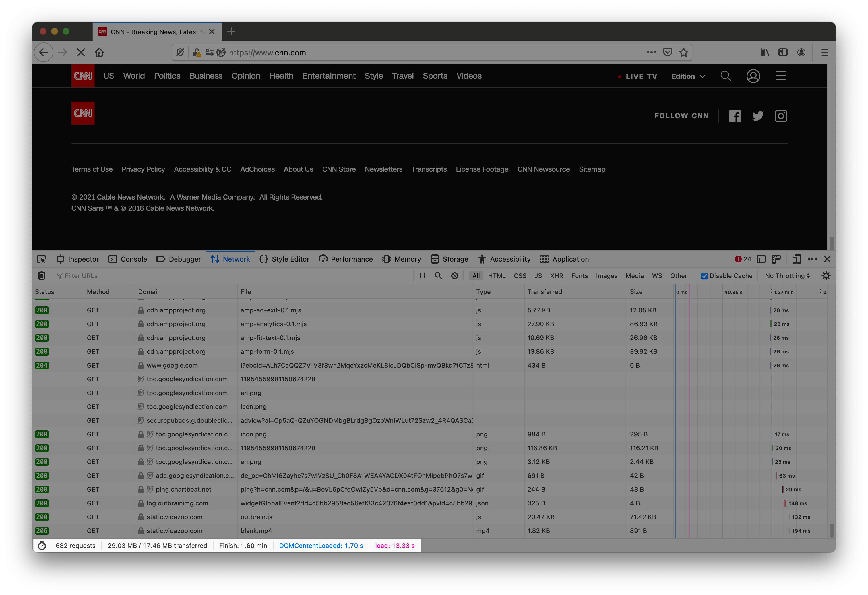Open the Edition dropdown on CNN
The width and height of the screenshot is (868, 595).
(x=688, y=76)
